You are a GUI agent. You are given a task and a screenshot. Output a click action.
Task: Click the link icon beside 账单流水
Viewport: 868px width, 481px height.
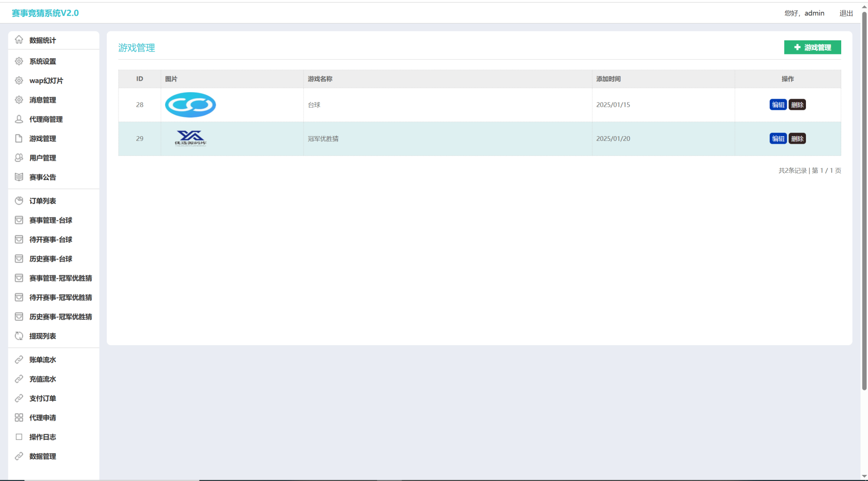(19, 360)
